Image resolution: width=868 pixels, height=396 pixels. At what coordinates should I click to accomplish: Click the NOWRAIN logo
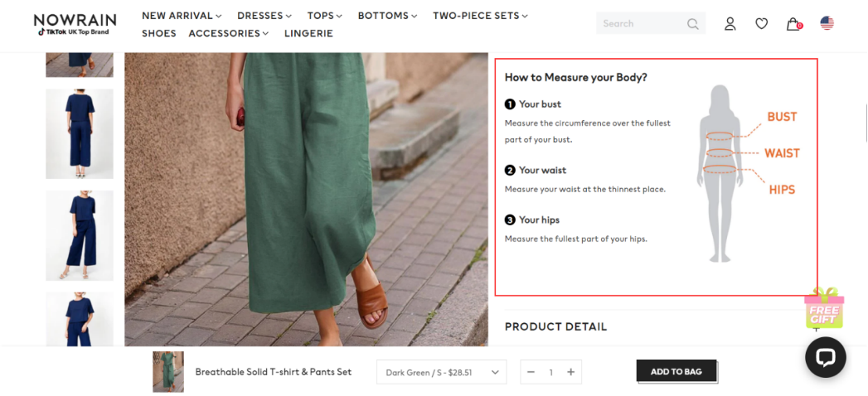(75, 23)
